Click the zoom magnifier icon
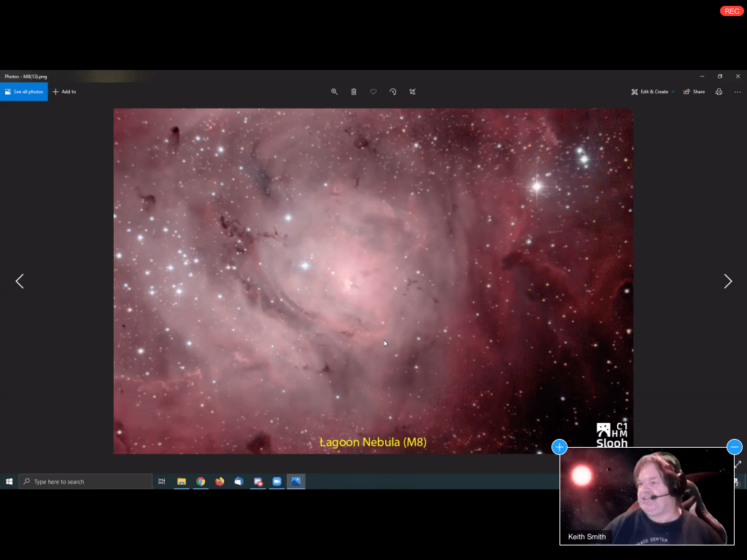Image resolution: width=747 pixels, height=560 pixels. (x=334, y=92)
